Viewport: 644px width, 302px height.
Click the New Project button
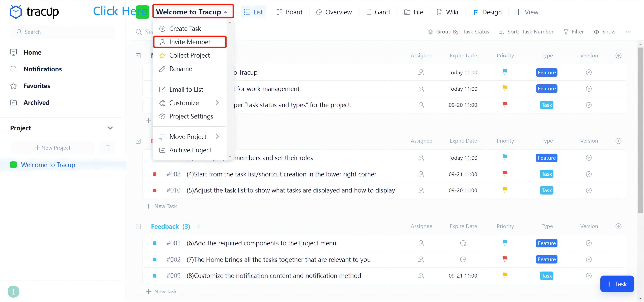(52, 147)
